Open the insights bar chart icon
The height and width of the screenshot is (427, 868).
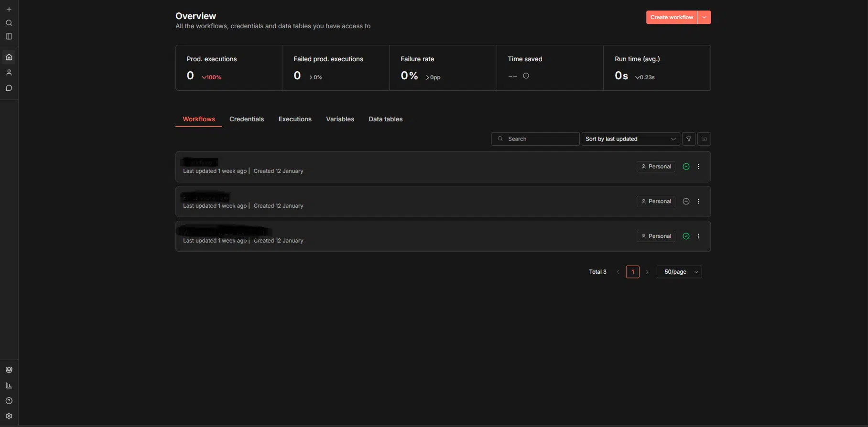[9, 385]
